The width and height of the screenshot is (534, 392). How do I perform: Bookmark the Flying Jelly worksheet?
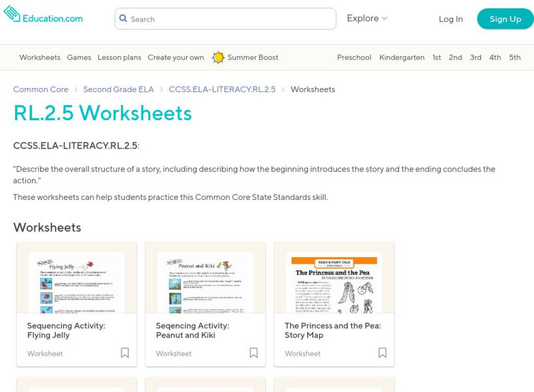[x=125, y=353]
